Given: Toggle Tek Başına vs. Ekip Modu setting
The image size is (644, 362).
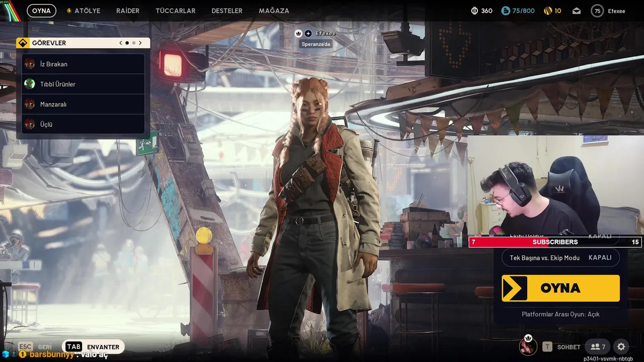Looking at the screenshot, I should (x=560, y=257).
